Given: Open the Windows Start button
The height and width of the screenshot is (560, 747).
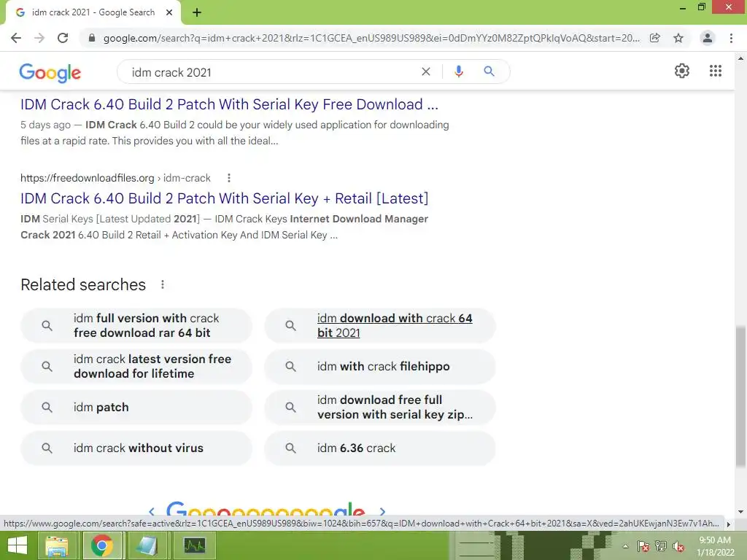Looking at the screenshot, I should pyautogui.click(x=18, y=545).
